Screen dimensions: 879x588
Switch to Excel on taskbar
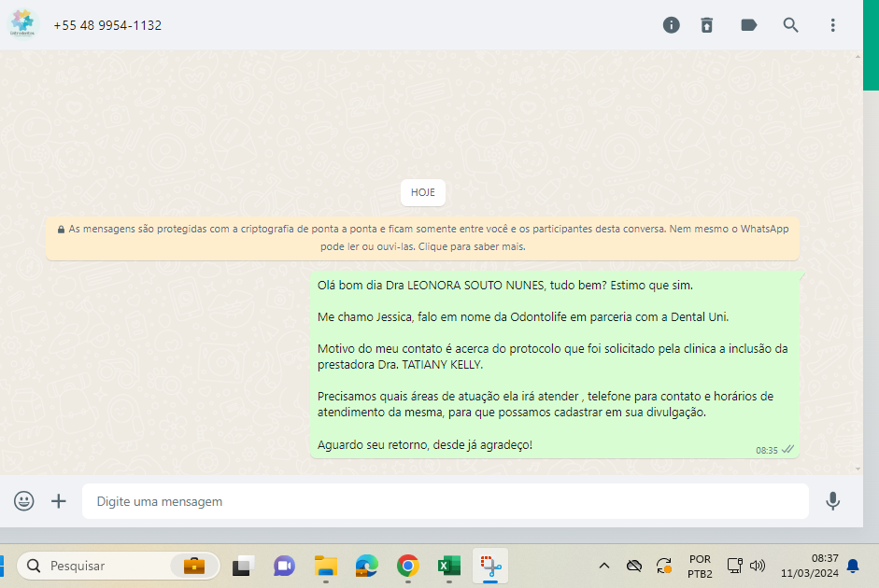[x=449, y=567]
